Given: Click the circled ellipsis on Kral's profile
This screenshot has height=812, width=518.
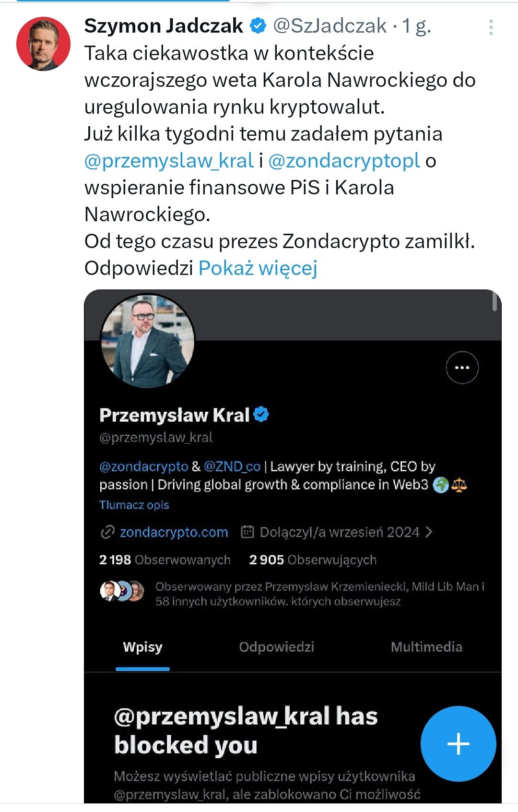Looking at the screenshot, I should coord(462,368).
